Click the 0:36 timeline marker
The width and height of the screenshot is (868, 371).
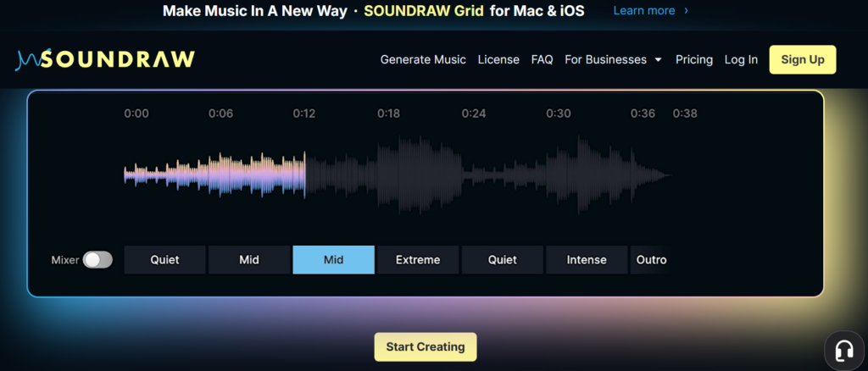tap(643, 114)
